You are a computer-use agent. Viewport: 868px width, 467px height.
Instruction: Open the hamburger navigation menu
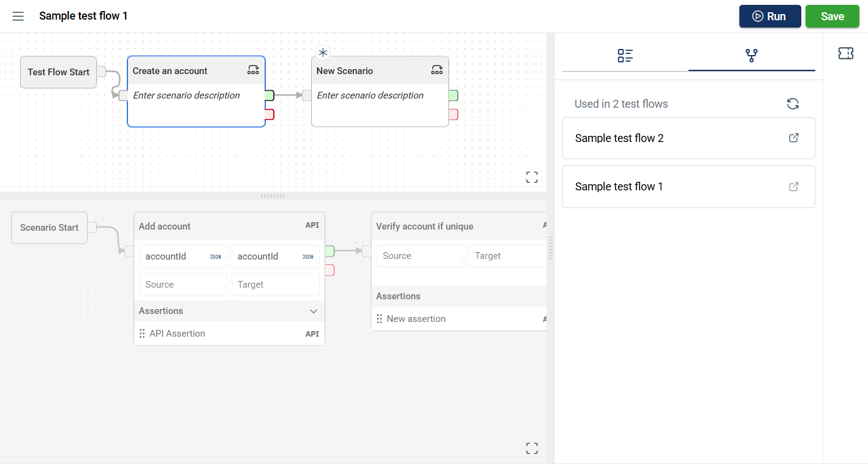(x=18, y=16)
